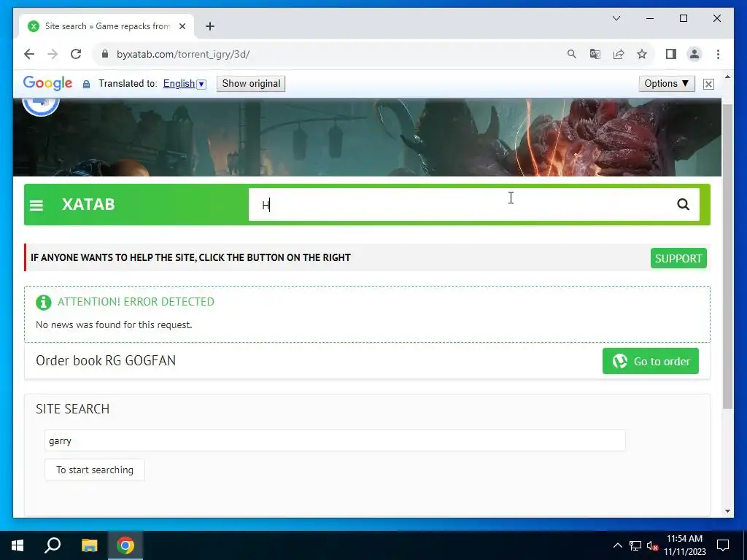The width and height of the screenshot is (747, 560).
Task: Open the Chrome three-dot menu
Action: click(x=718, y=54)
